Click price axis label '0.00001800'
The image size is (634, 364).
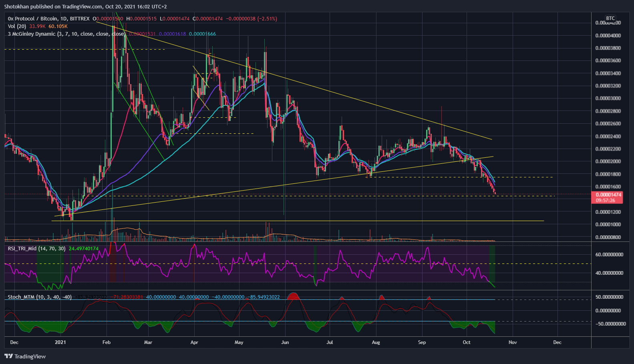(x=608, y=174)
